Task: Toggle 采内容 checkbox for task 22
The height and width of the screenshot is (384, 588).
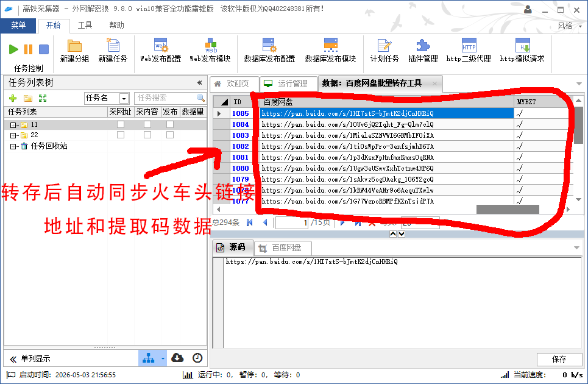Action: [x=147, y=135]
